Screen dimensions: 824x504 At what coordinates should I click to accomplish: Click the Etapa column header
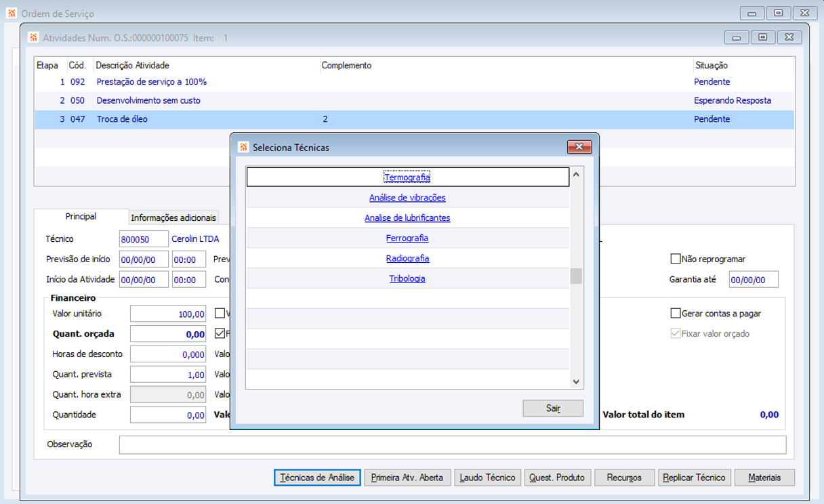point(47,66)
